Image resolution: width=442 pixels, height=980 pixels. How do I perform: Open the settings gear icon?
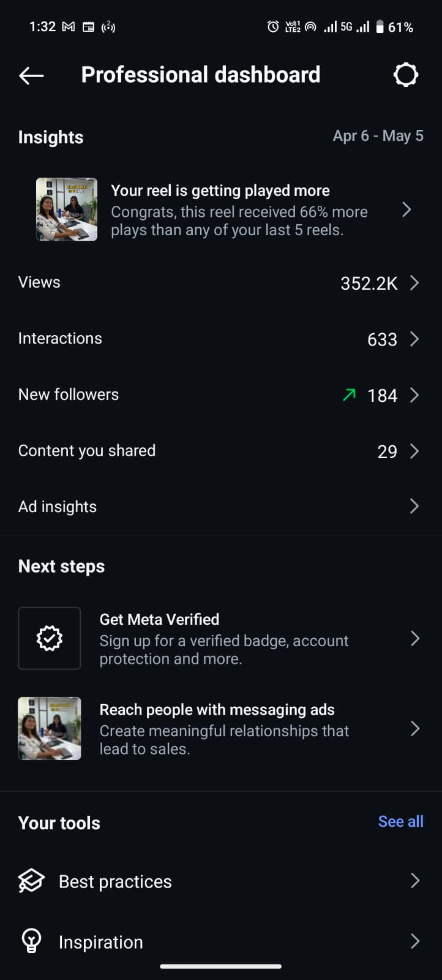[405, 75]
